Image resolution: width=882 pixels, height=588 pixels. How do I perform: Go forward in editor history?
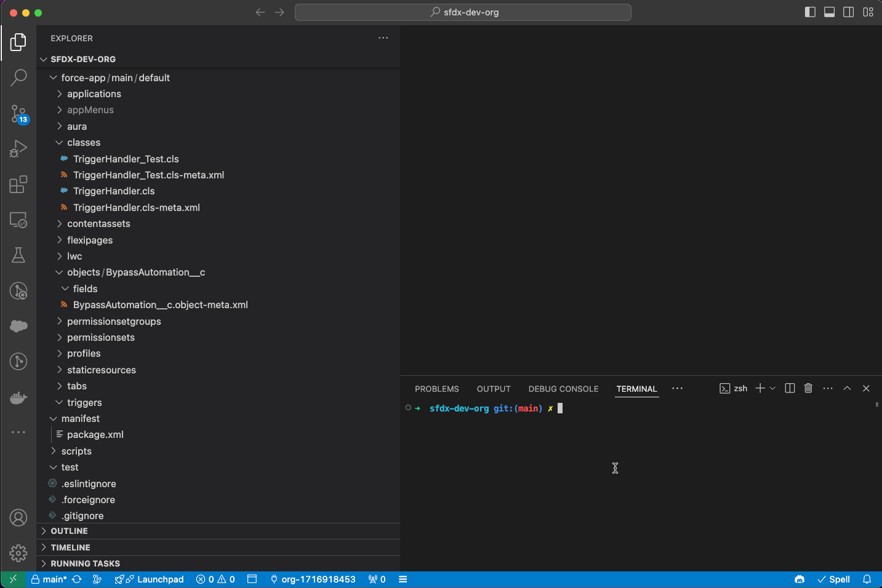pyautogui.click(x=279, y=12)
